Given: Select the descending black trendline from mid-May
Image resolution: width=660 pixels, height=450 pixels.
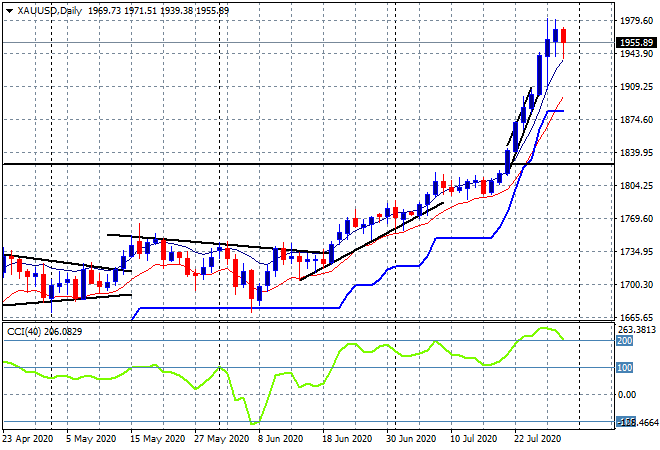Looking at the screenshot, I should coord(217,244).
